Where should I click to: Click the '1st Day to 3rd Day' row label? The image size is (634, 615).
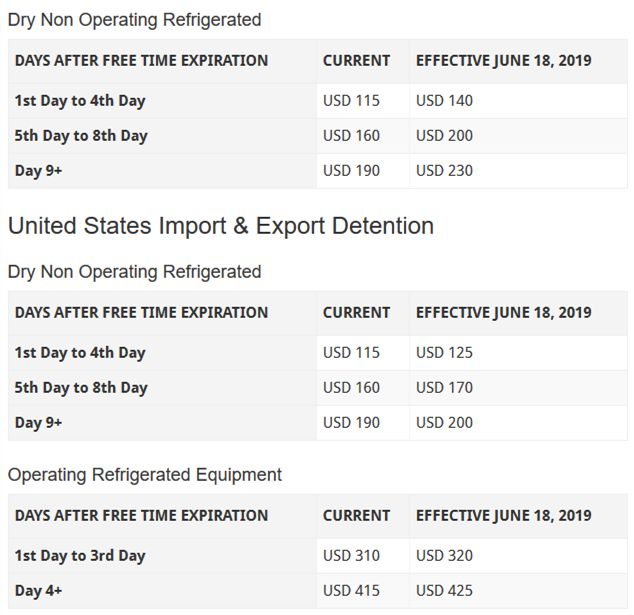pos(80,556)
